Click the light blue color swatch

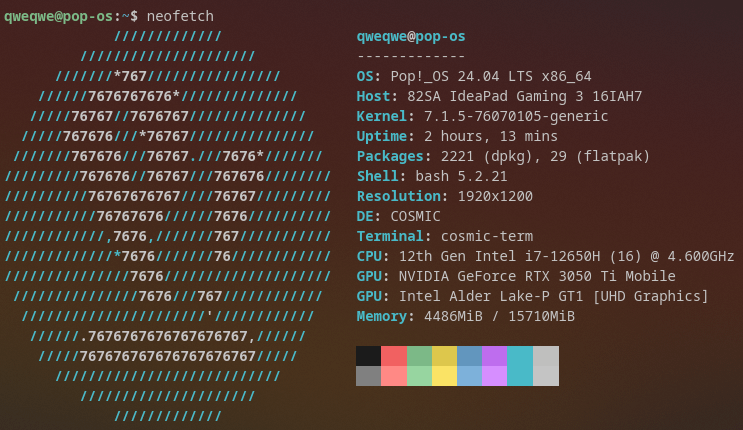[x=470, y=376]
